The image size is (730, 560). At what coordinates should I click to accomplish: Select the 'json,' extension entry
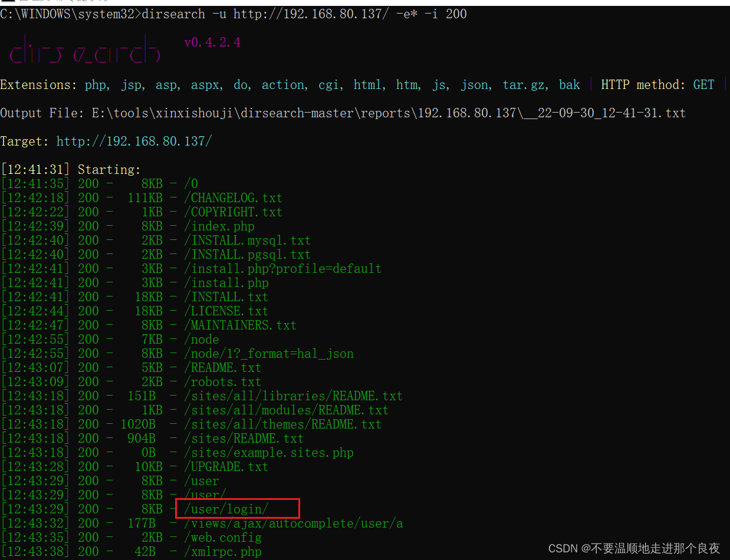[x=476, y=85]
